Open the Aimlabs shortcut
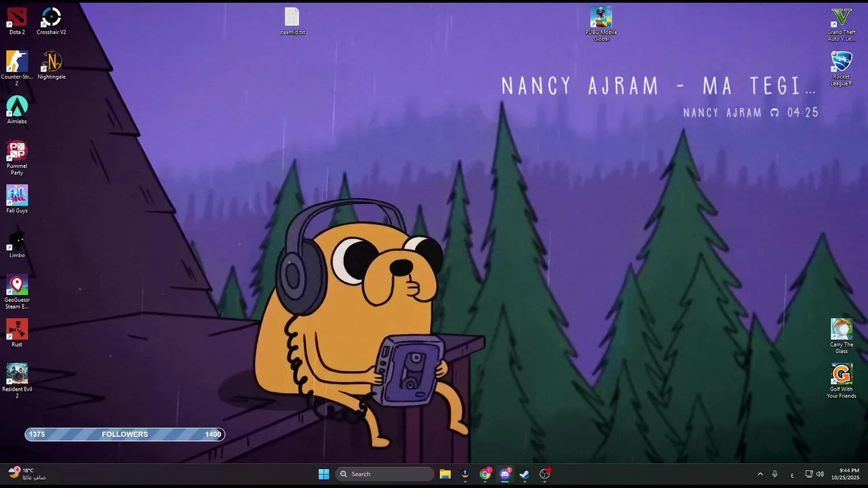The height and width of the screenshot is (488, 868). point(17,110)
